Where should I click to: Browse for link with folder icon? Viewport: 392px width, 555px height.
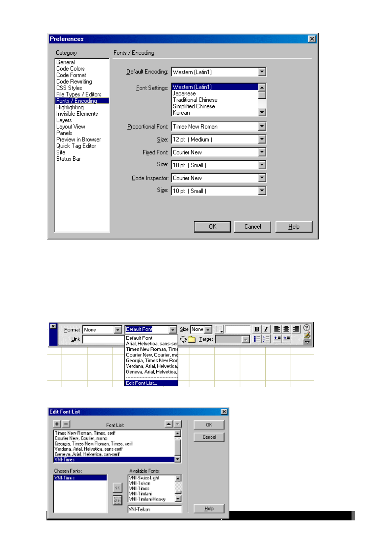[192, 339]
